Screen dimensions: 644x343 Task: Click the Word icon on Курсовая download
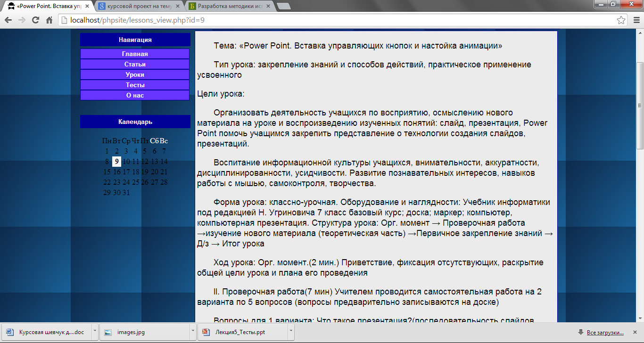(10, 332)
